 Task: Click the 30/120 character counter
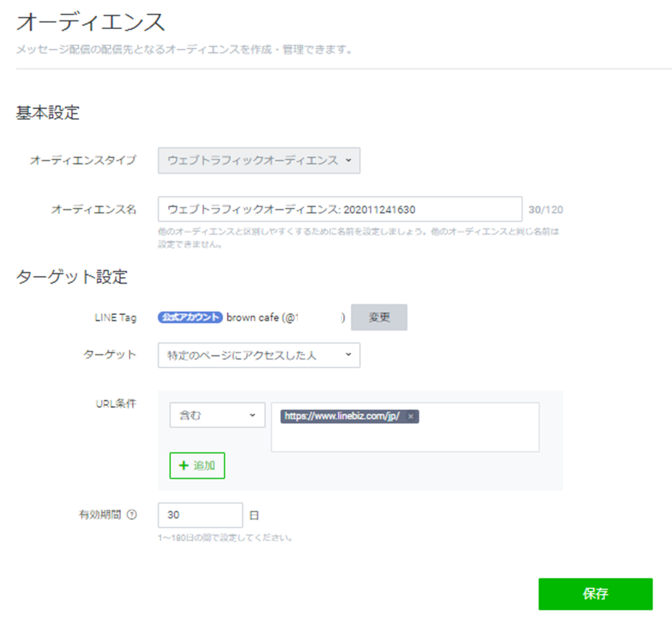pos(546,209)
